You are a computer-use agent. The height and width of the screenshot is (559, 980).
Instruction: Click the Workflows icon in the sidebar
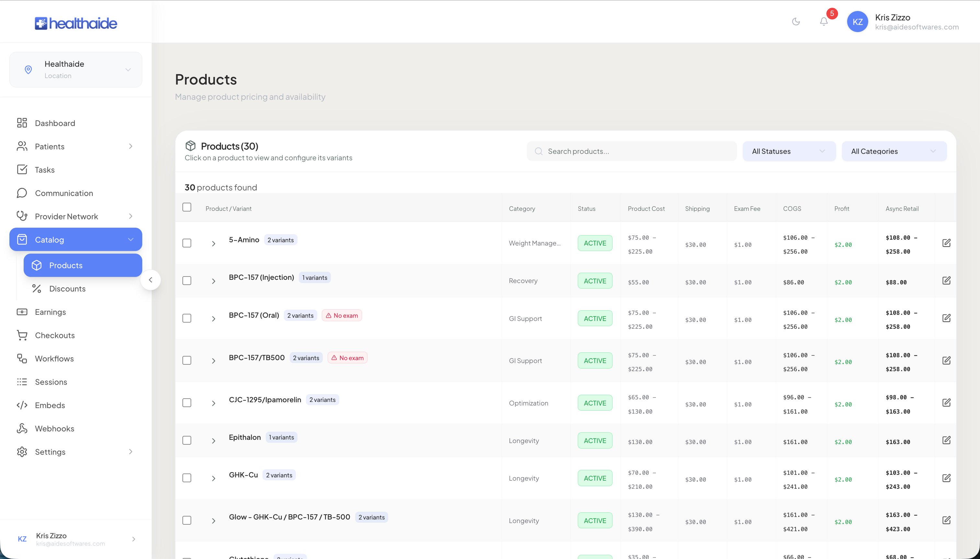(x=22, y=358)
